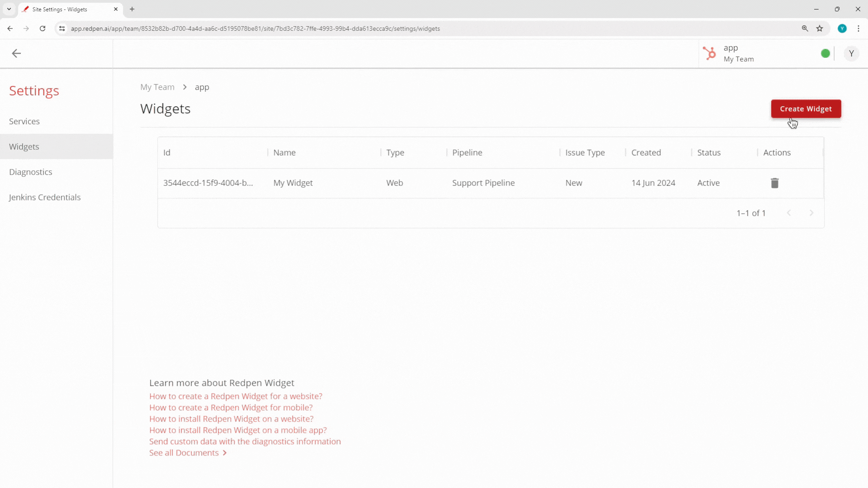
Task: Switch to Site Settings - Widgets browser tab
Action: 70,9
